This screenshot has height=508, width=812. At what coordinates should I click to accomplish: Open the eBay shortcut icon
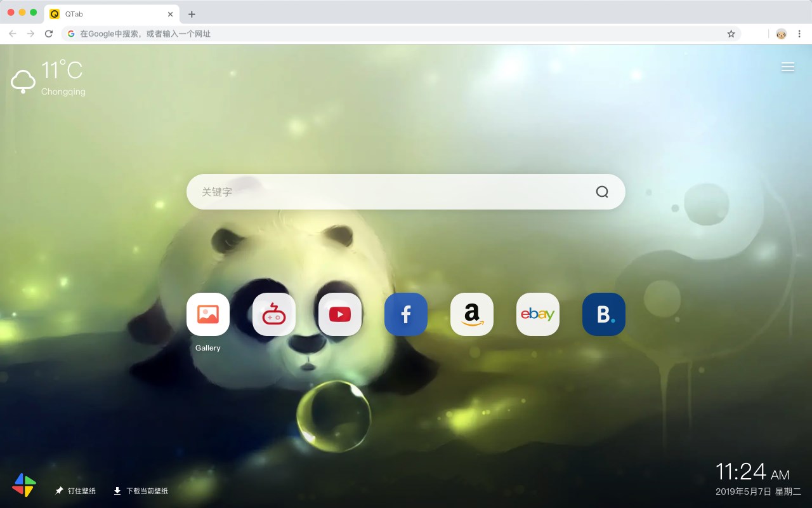[x=538, y=314]
